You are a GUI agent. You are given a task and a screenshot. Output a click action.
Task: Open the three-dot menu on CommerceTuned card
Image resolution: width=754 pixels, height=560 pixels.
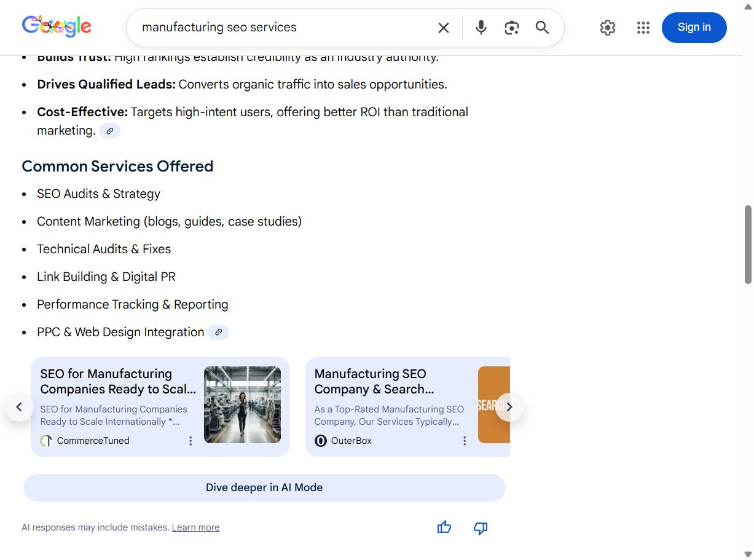point(190,440)
